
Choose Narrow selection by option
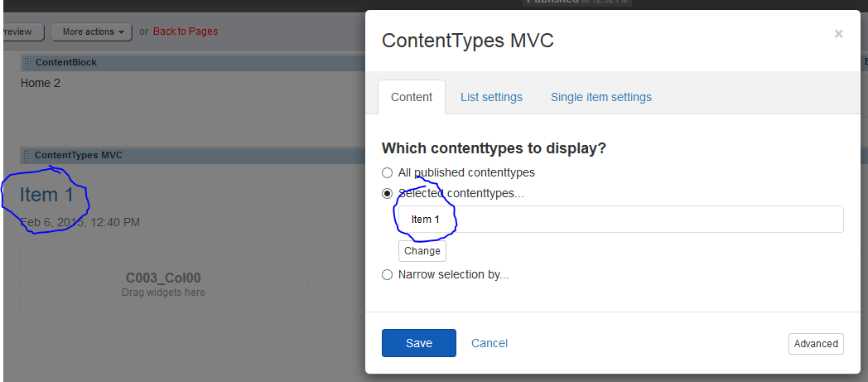[388, 274]
